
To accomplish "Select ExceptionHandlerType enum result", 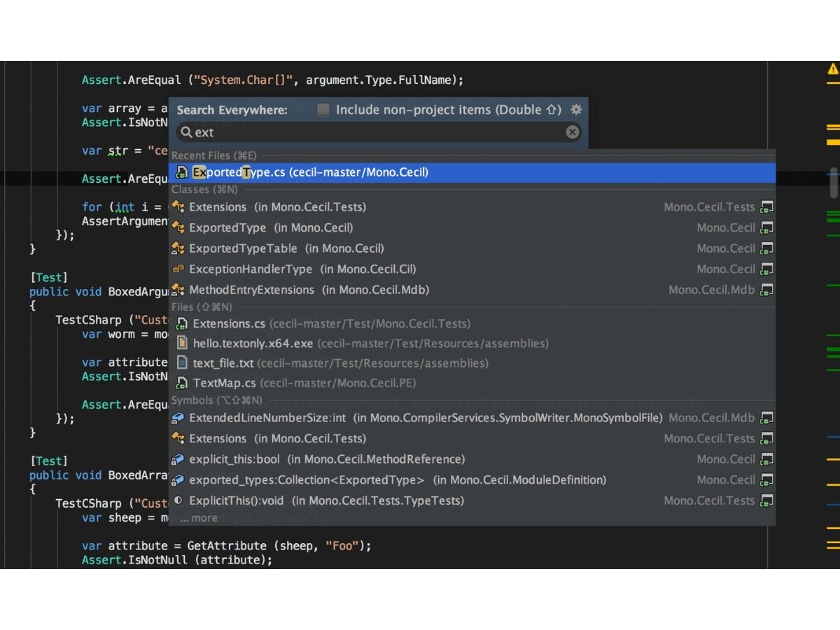I will coord(472,269).
